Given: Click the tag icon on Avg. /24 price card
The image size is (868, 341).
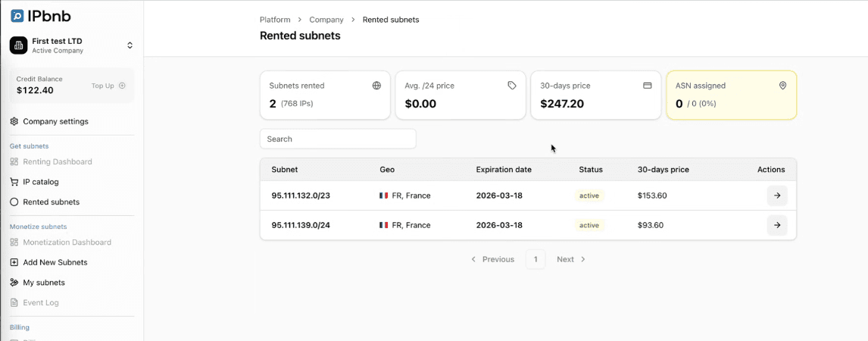Looking at the screenshot, I should (512, 86).
